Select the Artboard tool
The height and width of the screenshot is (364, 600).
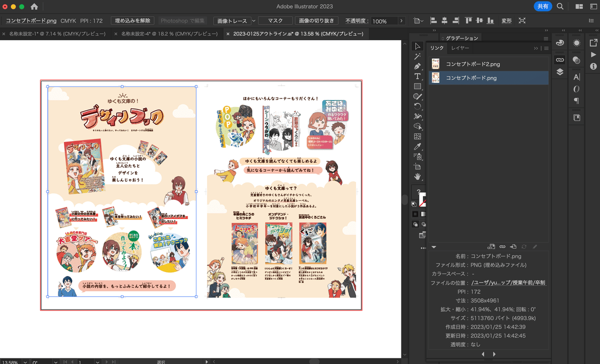pos(417,166)
